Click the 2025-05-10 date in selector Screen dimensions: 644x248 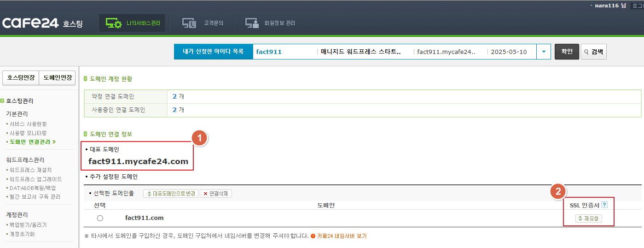(x=509, y=52)
